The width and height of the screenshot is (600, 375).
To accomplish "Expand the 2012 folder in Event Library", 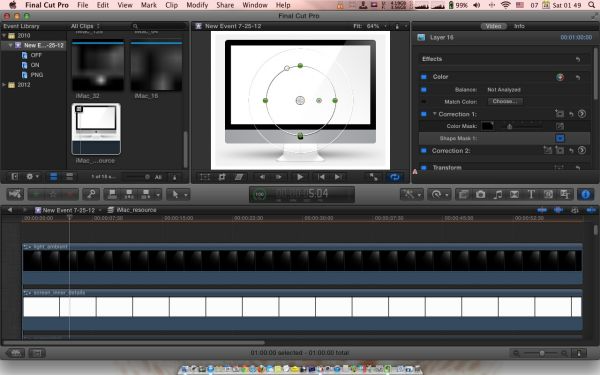I will [4, 85].
